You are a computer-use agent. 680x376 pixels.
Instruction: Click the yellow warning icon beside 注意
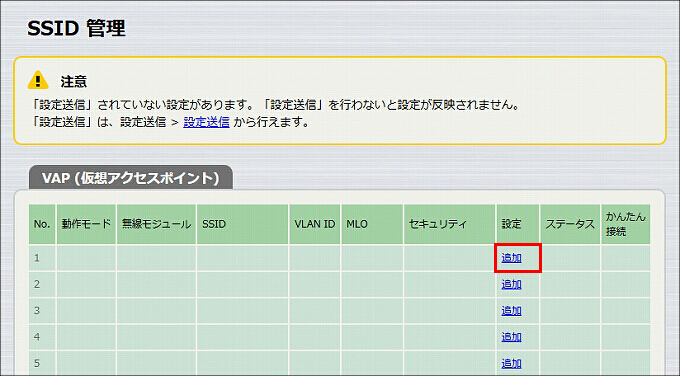(x=38, y=80)
